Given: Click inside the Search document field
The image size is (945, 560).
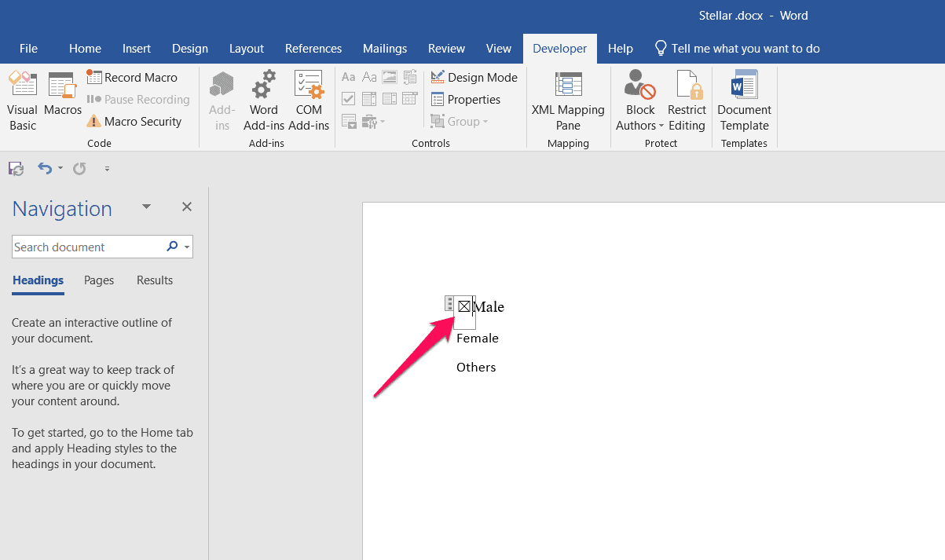Looking at the screenshot, I should pyautogui.click(x=86, y=246).
